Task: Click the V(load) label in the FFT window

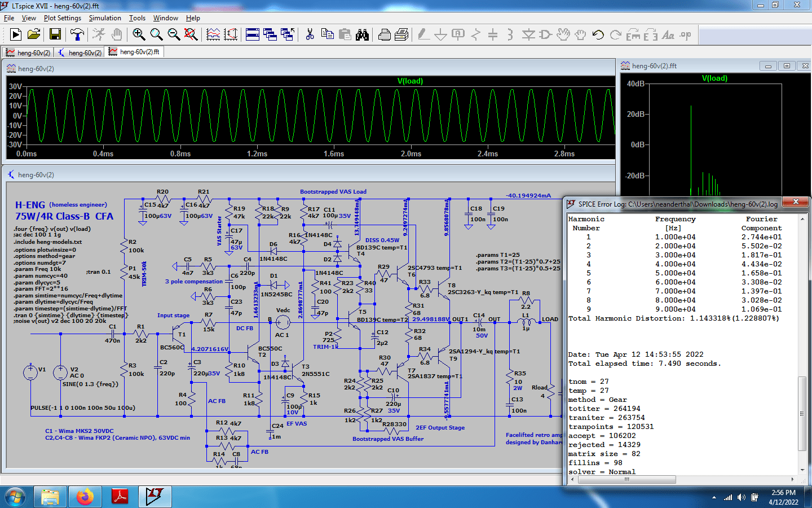Action: tap(714, 78)
